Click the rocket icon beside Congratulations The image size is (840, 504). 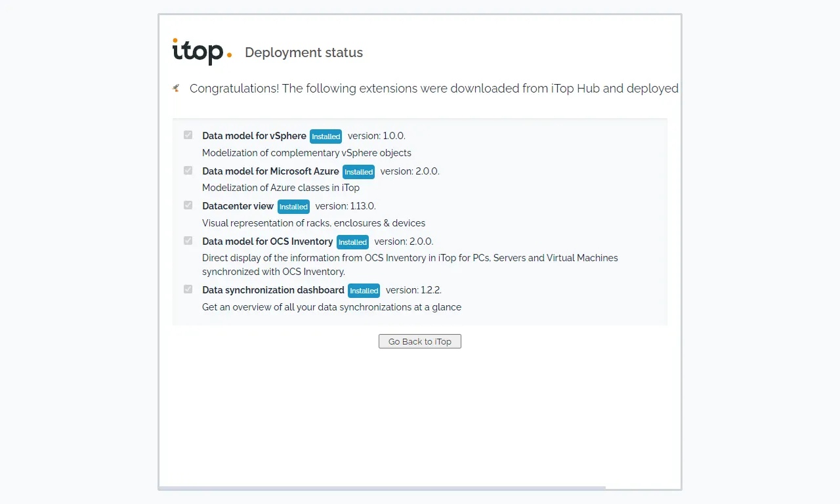tap(176, 88)
